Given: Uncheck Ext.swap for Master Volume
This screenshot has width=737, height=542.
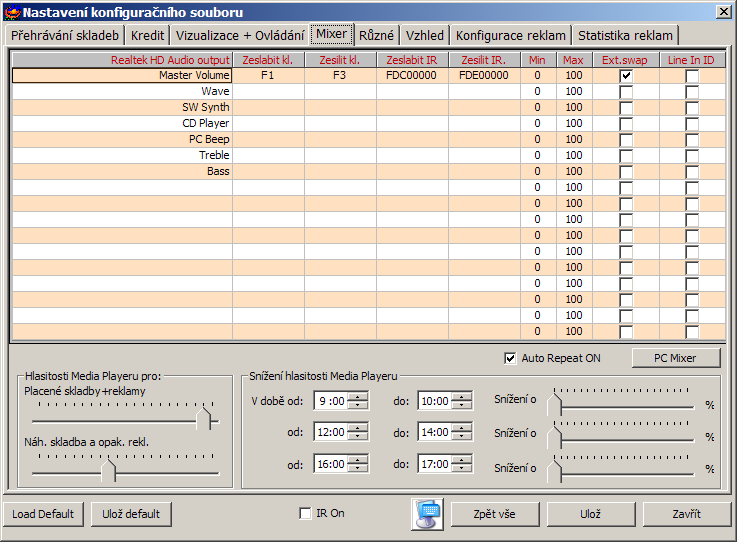Looking at the screenshot, I should coord(626,76).
